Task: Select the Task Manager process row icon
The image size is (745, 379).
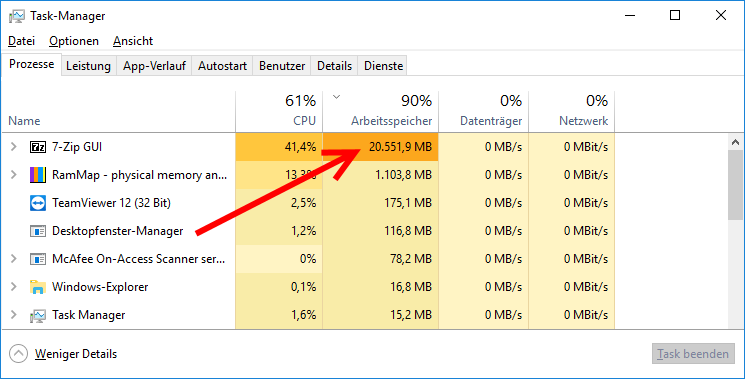Action: pyautogui.click(x=38, y=315)
